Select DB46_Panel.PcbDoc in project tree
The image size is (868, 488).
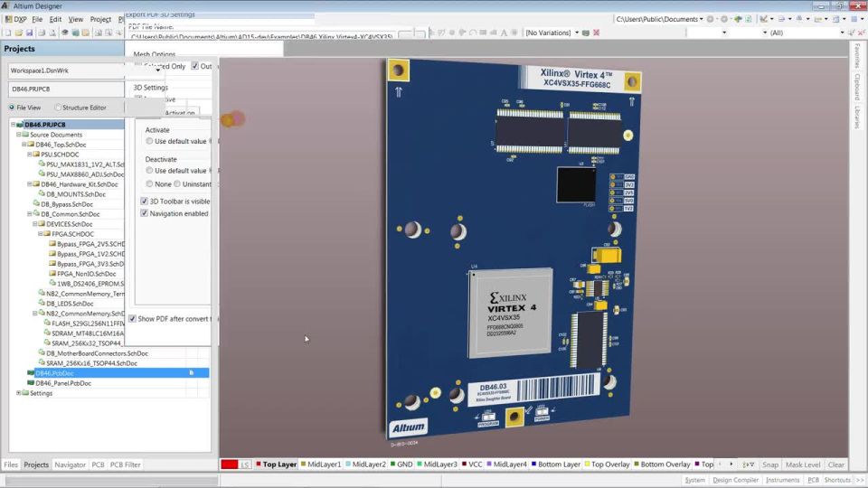coord(63,383)
